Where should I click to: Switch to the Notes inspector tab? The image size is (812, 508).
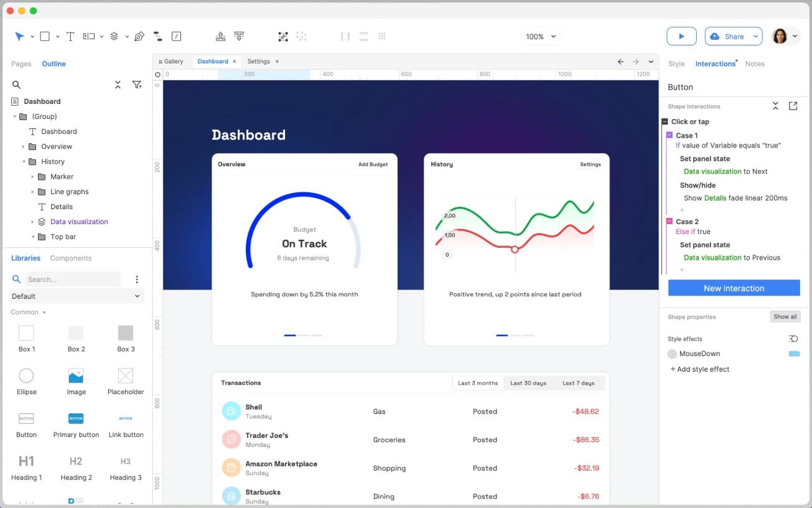pos(755,63)
